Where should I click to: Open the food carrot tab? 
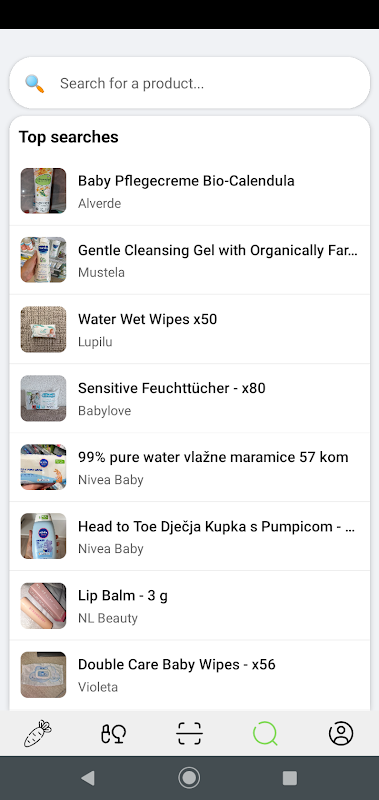[38, 733]
